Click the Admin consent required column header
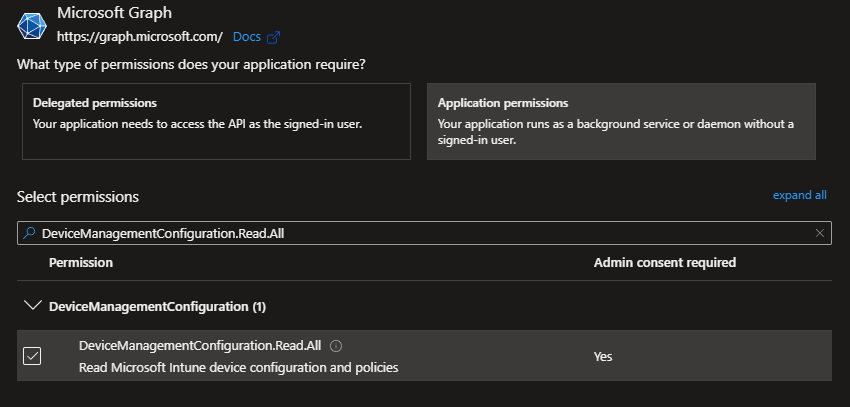This screenshot has width=850, height=407. [x=664, y=262]
